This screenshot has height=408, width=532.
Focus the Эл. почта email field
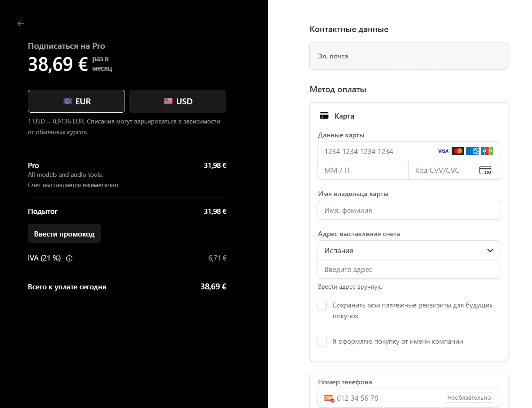[409, 56]
